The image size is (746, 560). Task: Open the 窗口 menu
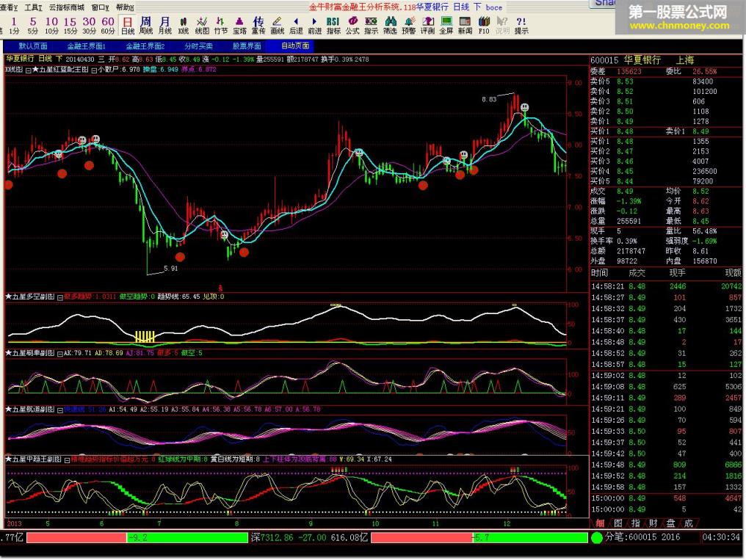(x=101, y=7)
